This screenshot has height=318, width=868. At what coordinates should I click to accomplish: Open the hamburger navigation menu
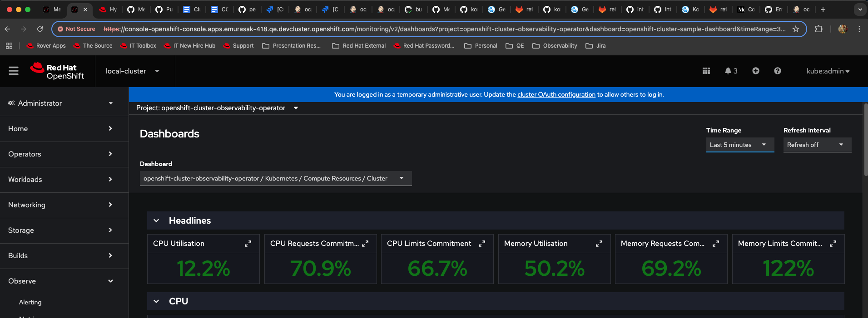tap(14, 71)
